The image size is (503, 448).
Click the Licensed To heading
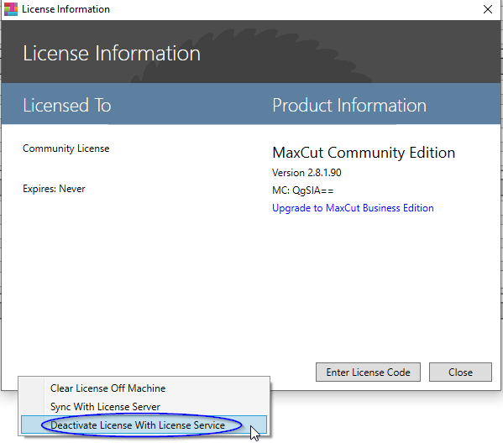(66, 105)
